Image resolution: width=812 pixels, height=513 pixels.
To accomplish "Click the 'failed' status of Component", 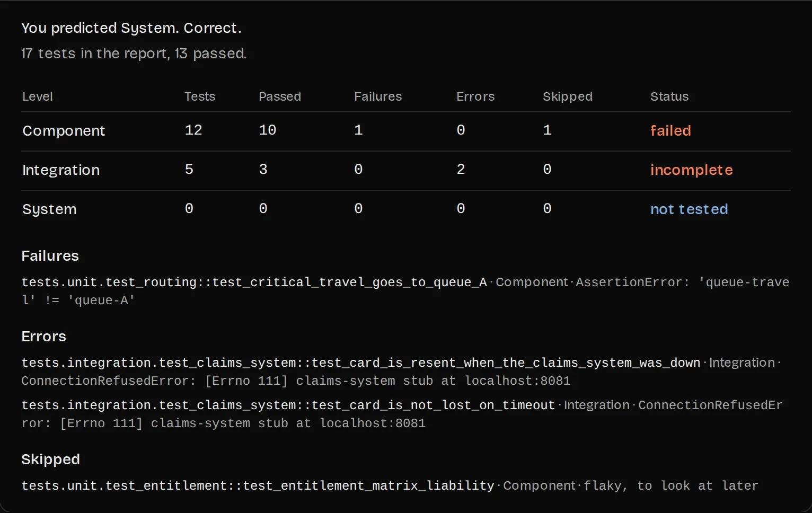I will pyautogui.click(x=670, y=131).
